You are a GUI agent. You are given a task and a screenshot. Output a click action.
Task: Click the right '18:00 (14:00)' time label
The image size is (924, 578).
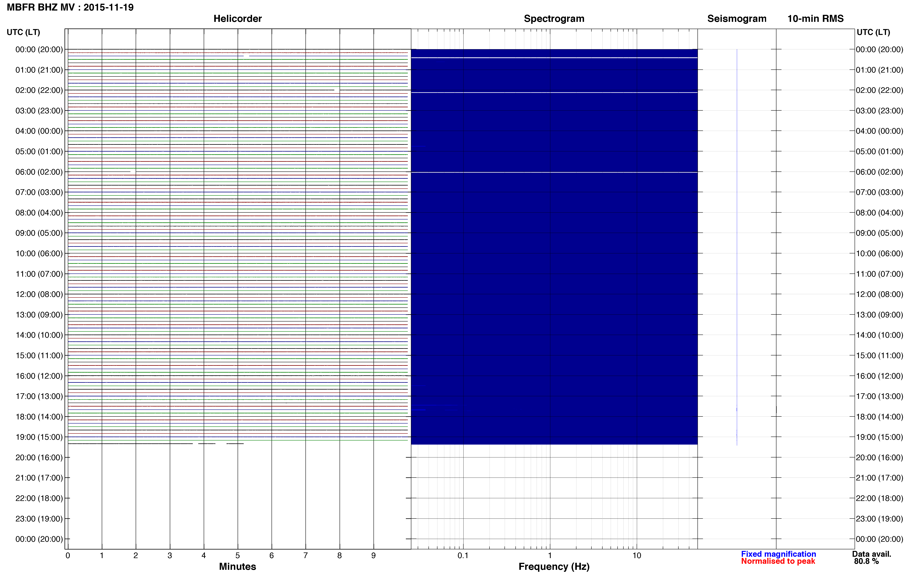pos(879,417)
